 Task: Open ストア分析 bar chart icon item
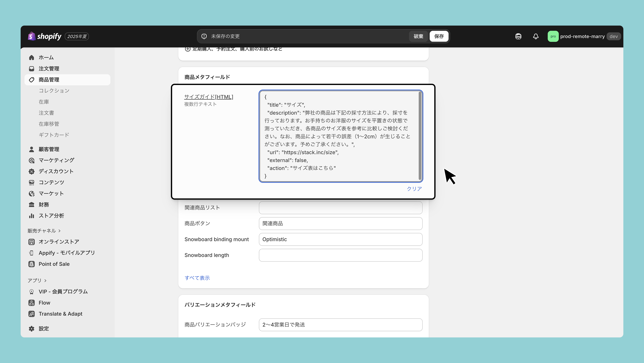coord(32,216)
